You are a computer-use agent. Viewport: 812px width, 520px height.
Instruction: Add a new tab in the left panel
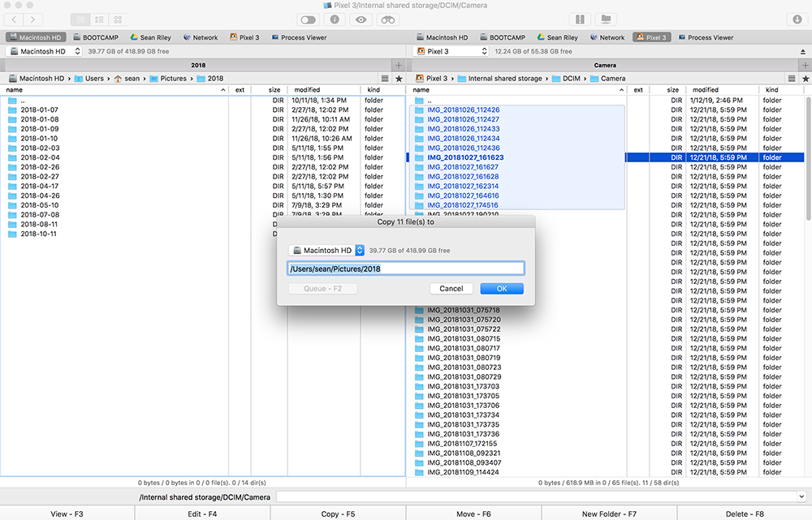398,65
